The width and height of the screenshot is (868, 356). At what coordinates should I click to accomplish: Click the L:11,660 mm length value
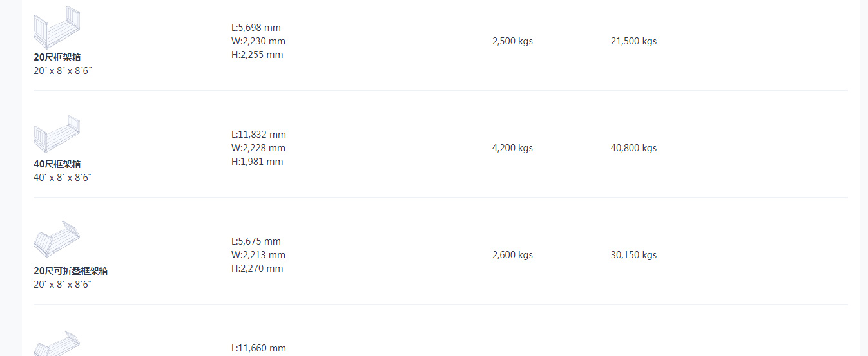tap(259, 348)
